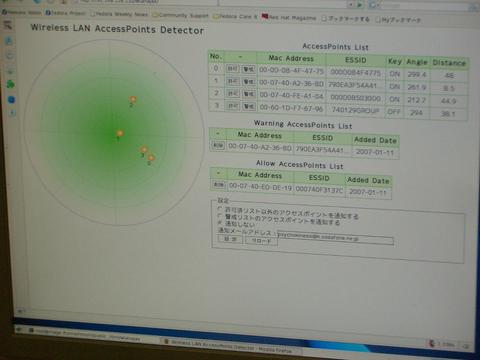Click access point marker 0 on radar
480x360 pixels.
tap(151, 157)
